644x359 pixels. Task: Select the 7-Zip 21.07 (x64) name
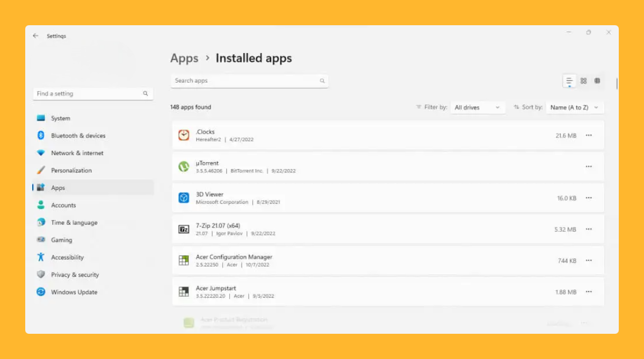coord(218,226)
